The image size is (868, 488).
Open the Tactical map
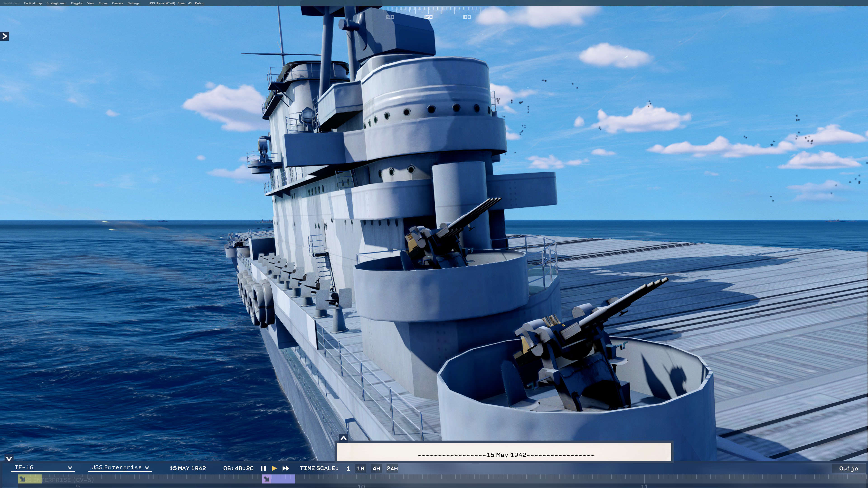32,3
